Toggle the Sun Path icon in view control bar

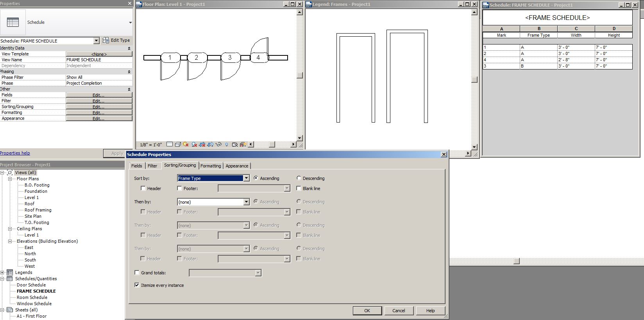tap(186, 144)
